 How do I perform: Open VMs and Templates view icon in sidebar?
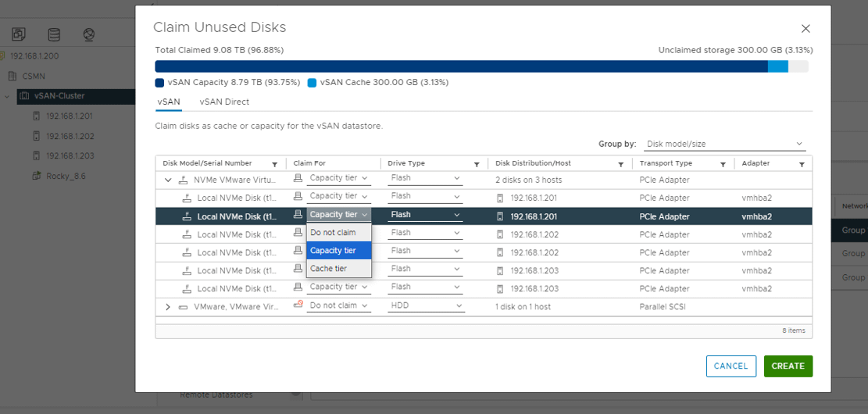[19, 35]
